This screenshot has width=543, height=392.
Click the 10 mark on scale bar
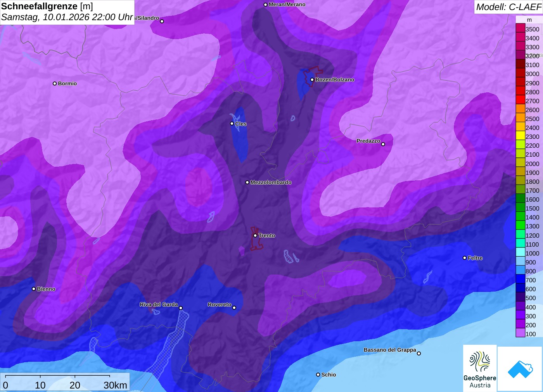coord(40,385)
